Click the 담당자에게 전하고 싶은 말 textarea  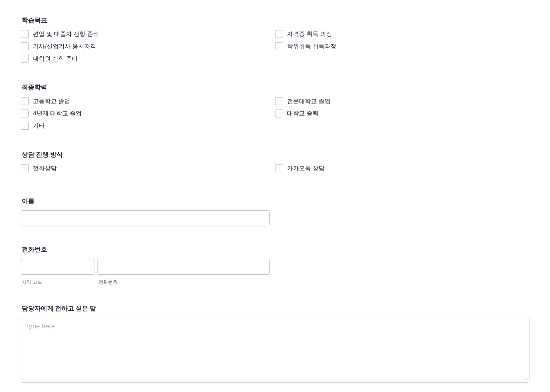275,350
